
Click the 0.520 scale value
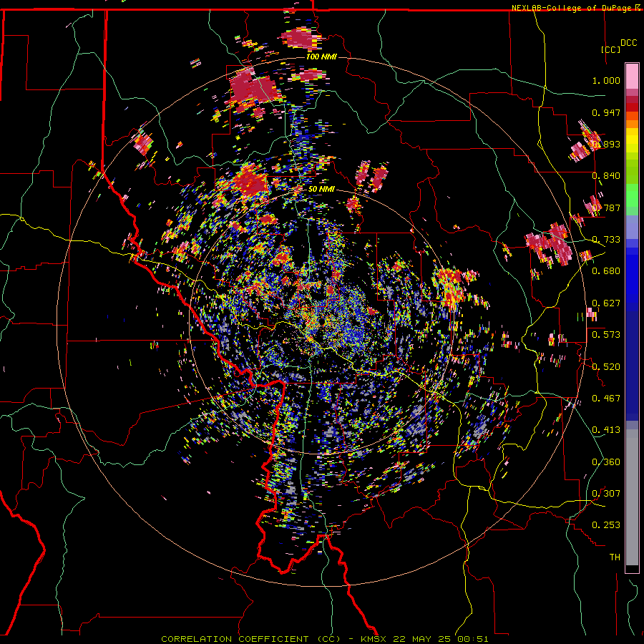coord(606,367)
